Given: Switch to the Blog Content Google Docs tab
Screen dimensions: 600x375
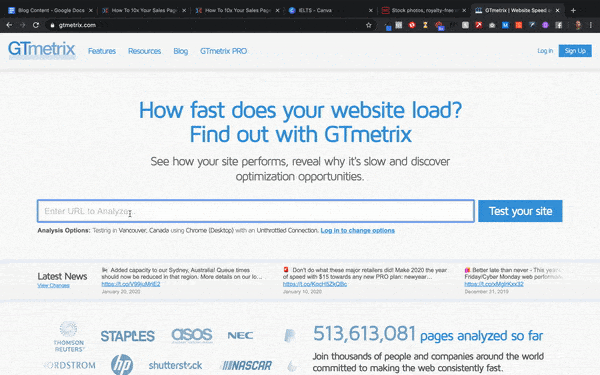Looking at the screenshot, I should (x=50, y=10).
